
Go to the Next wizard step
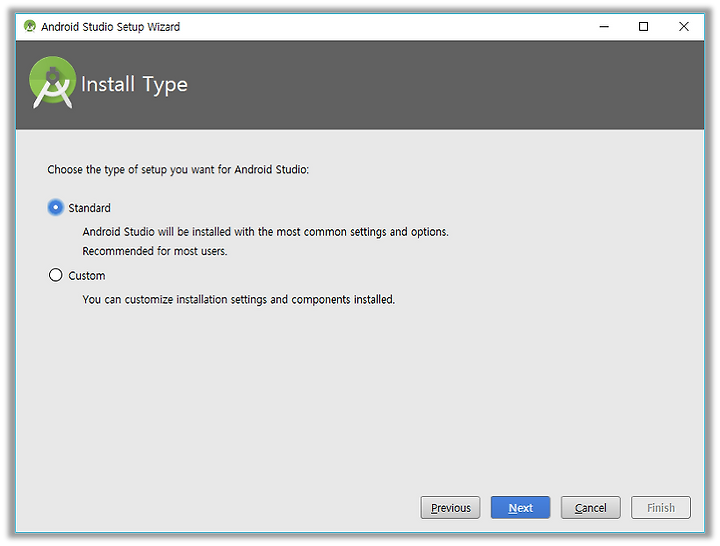coord(520,507)
